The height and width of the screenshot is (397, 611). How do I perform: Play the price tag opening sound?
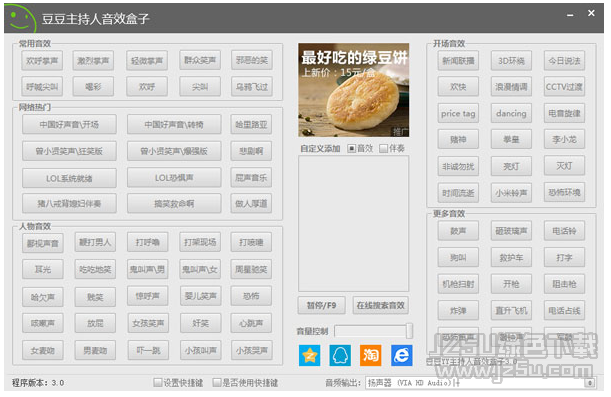458,113
